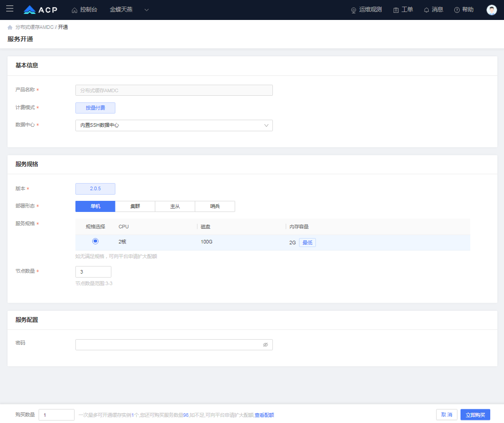This screenshot has height=423, width=504.
Task: Open 金蝶天燕 tenant menu
Action: (x=121, y=10)
